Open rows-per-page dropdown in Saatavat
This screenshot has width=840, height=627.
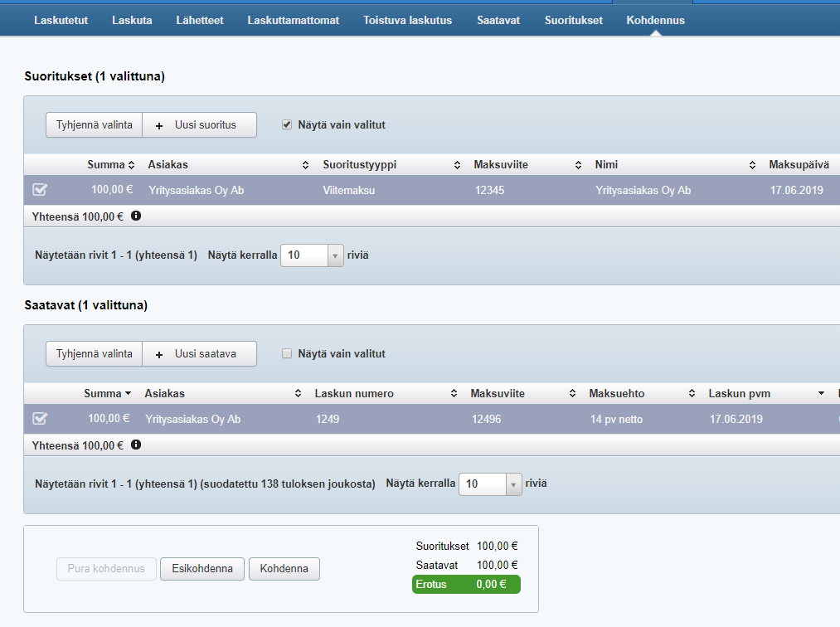click(513, 484)
